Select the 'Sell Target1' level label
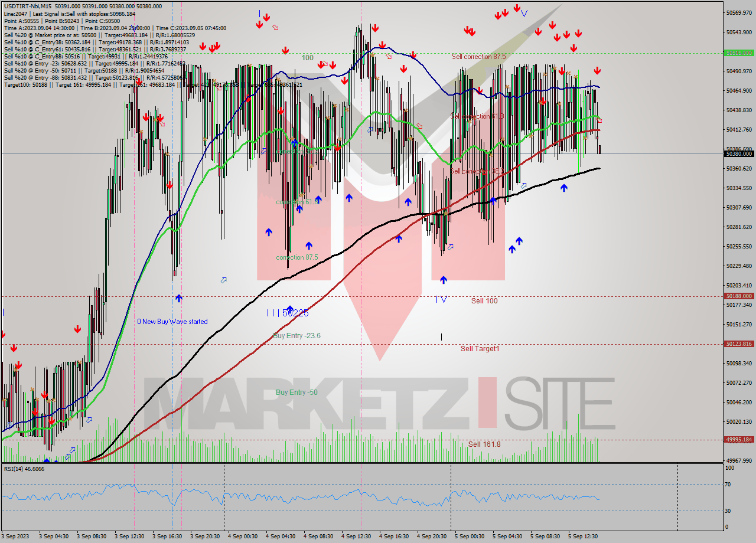 480,349
